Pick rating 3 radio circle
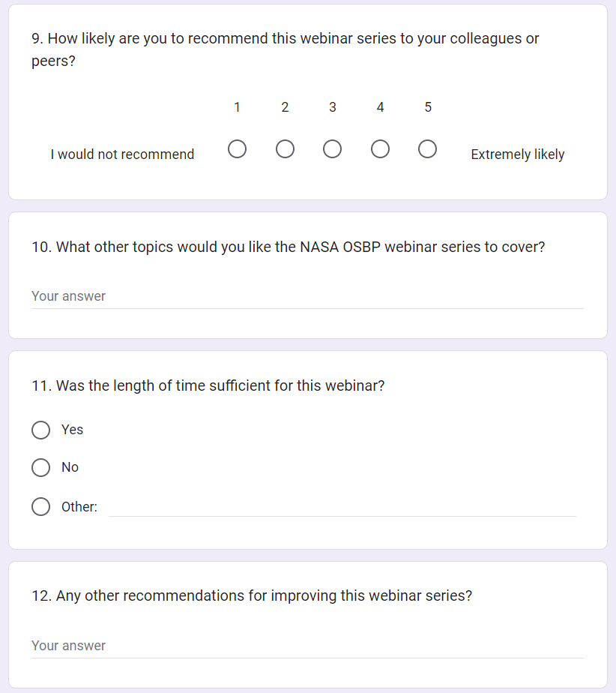The image size is (616, 693). click(x=332, y=150)
